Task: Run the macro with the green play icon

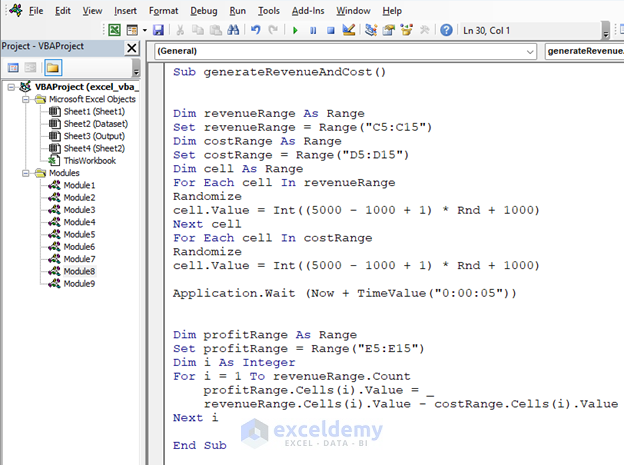Action: (295, 30)
